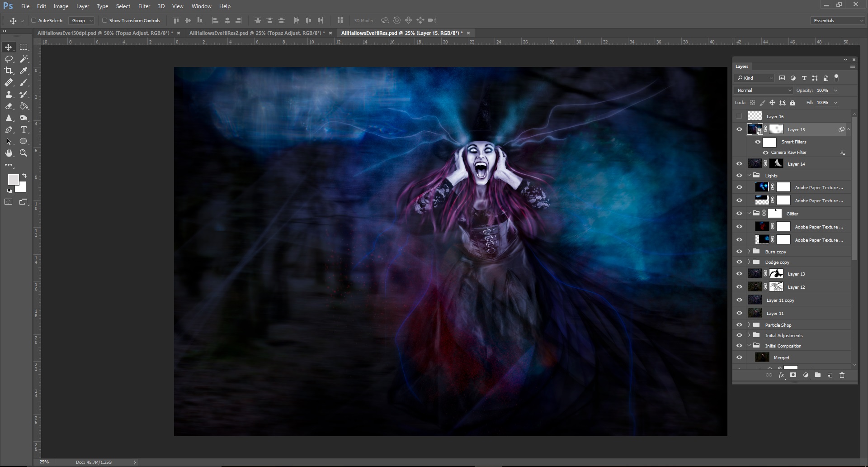Select the Magic Wand tool
Screen dimensions: 868x467
[x=24, y=59]
